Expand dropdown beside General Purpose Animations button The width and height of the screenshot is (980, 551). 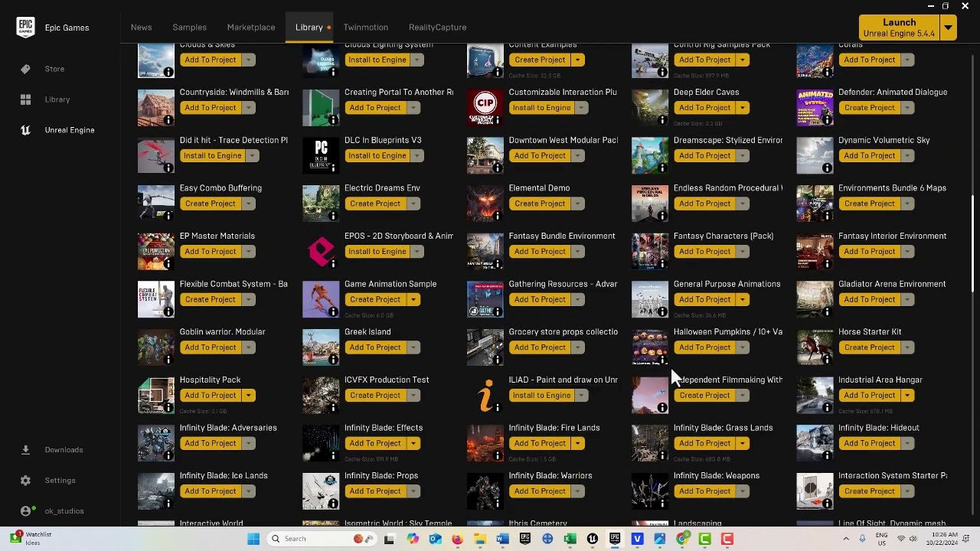743,299
